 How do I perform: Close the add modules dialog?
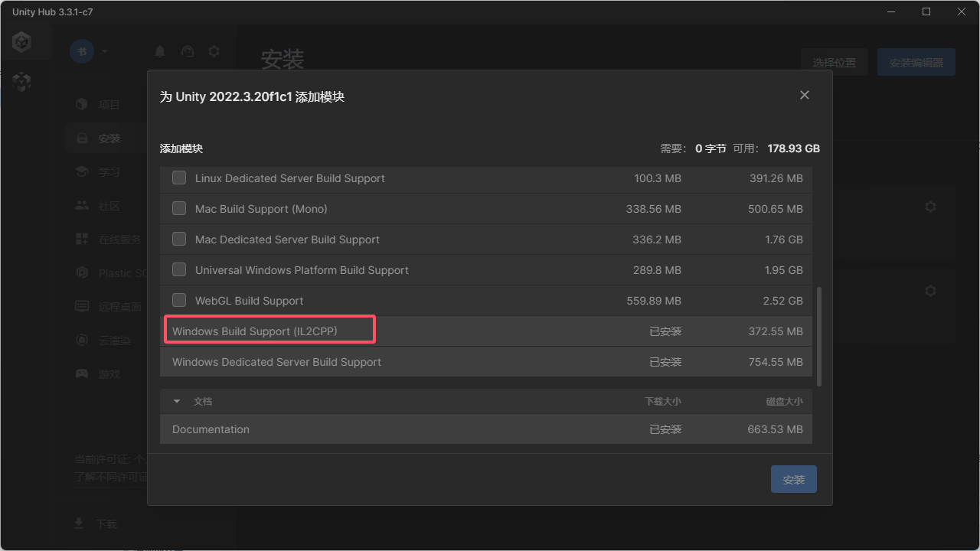tap(804, 95)
